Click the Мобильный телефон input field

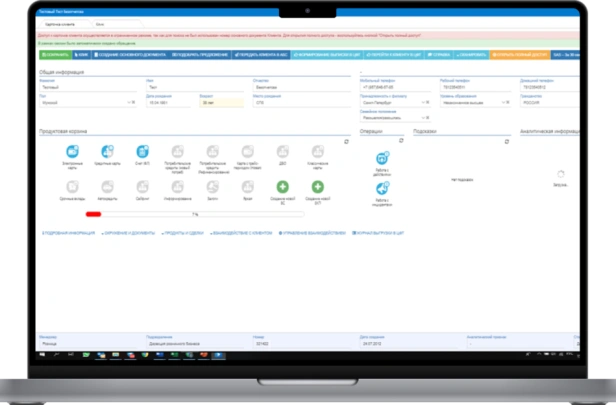pos(395,87)
